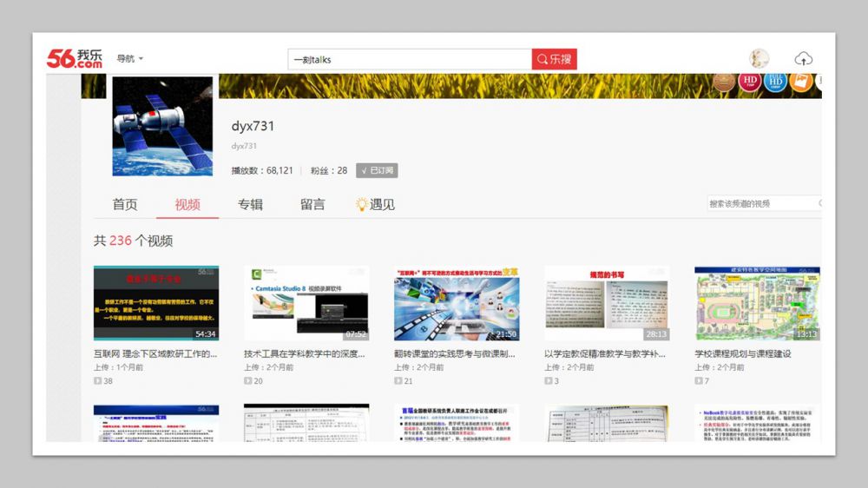Toggle the 已订阅 subscribed button
The width and height of the screenshot is (868, 488).
(377, 170)
